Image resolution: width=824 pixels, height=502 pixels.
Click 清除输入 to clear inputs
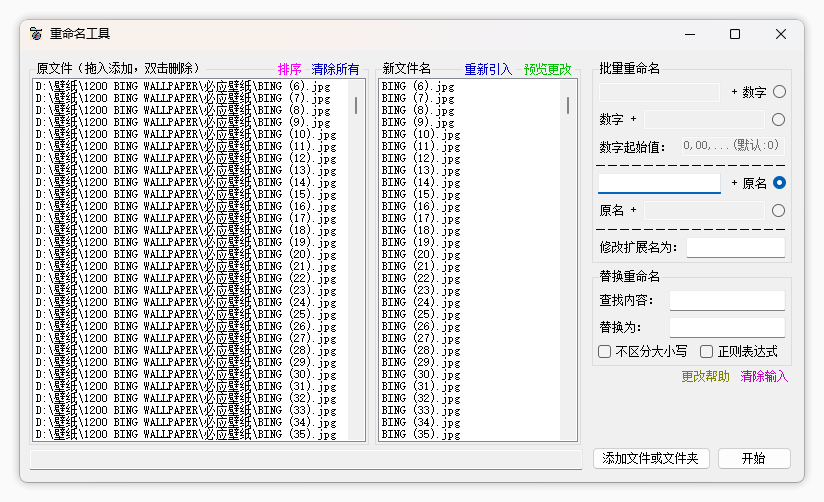tap(764, 377)
